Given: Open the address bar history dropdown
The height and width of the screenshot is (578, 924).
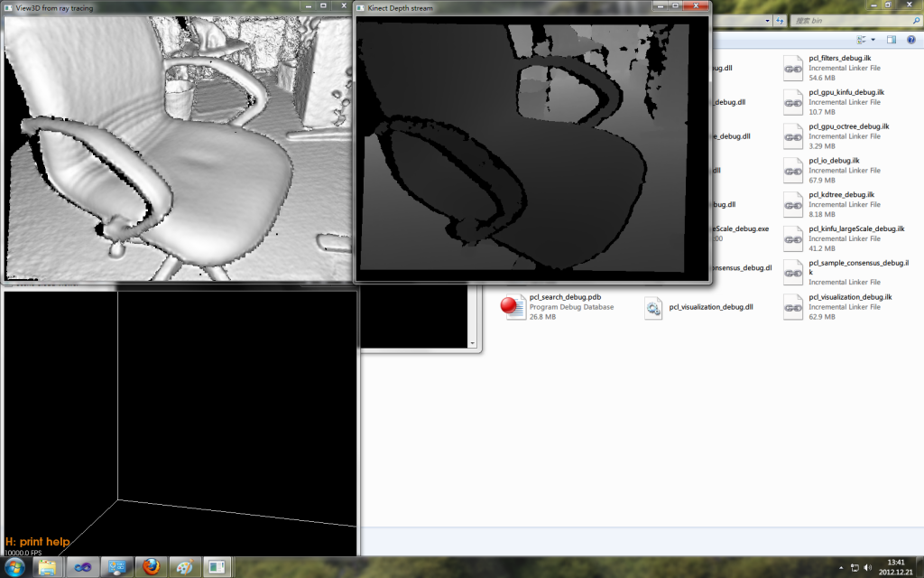Looking at the screenshot, I should tap(767, 21).
